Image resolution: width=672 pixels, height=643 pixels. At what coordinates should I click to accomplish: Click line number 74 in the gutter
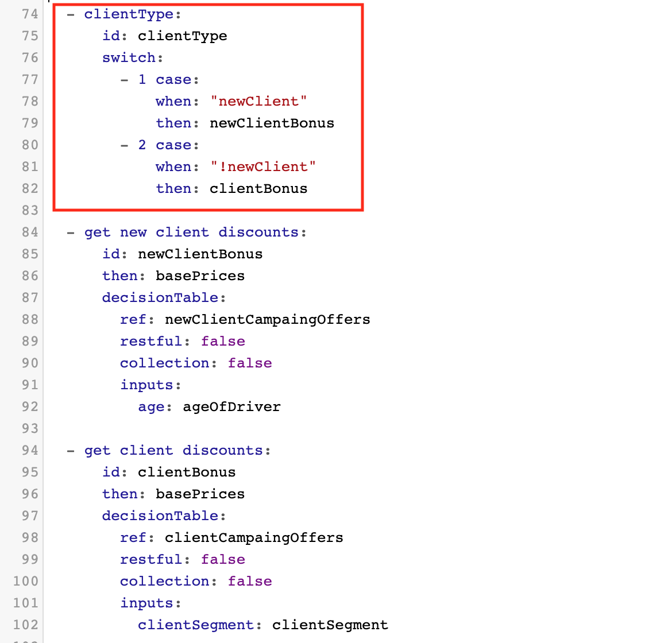tap(30, 14)
